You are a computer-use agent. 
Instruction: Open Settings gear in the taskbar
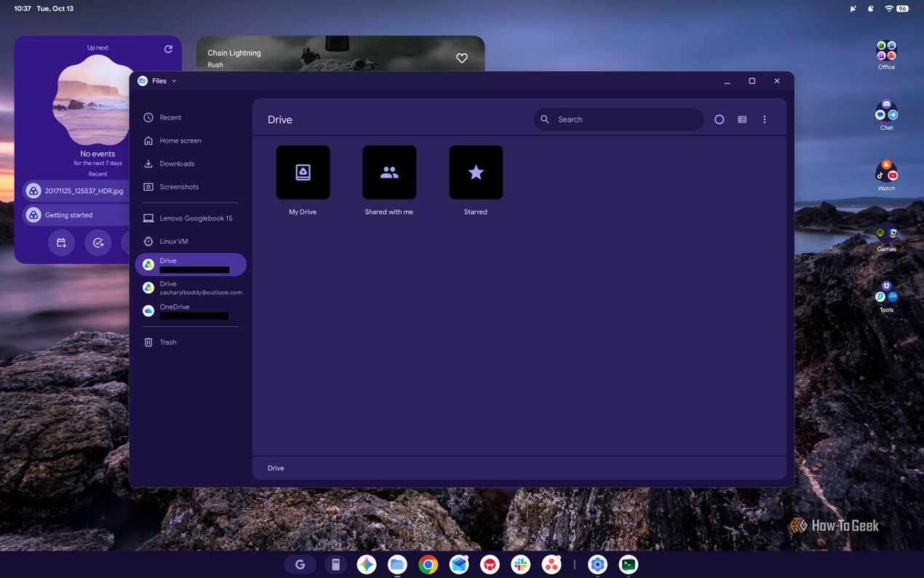tap(597, 564)
